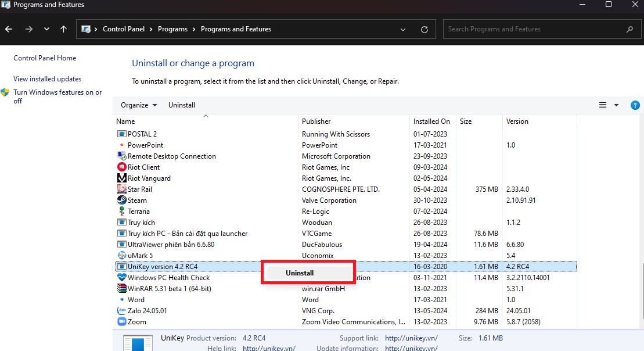Image resolution: width=644 pixels, height=351 pixels.
Task: Select the Riot Client icon
Action: pos(121,167)
